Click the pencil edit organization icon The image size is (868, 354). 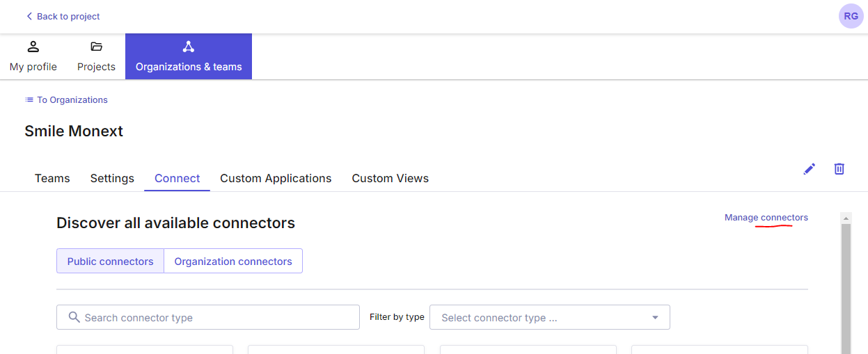pyautogui.click(x=809, y=169)
